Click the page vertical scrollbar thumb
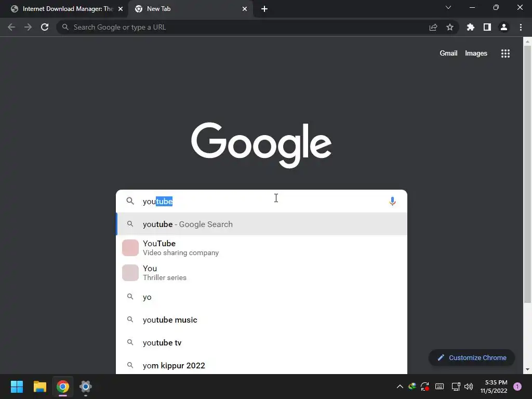Viewport: 532px width, 399px height. pos(527,175)
